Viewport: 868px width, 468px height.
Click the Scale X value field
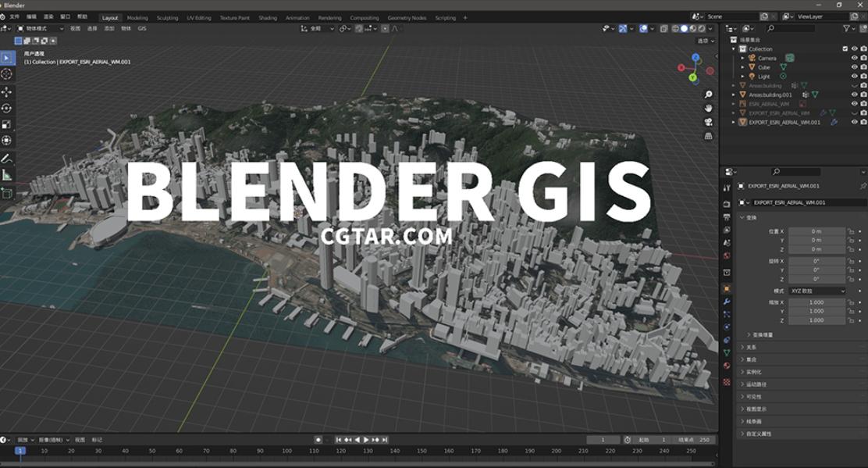point(816,302)
